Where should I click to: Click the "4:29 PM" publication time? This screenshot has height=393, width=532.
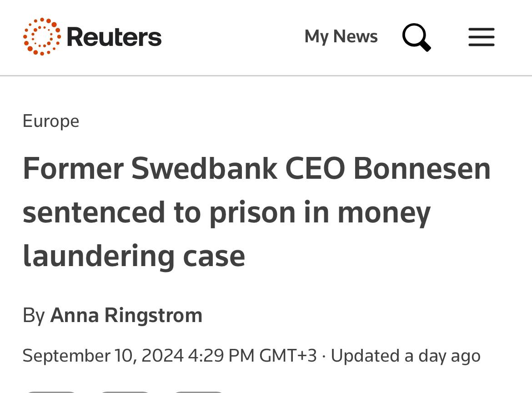pyautogui.click(x=221, y=356)
